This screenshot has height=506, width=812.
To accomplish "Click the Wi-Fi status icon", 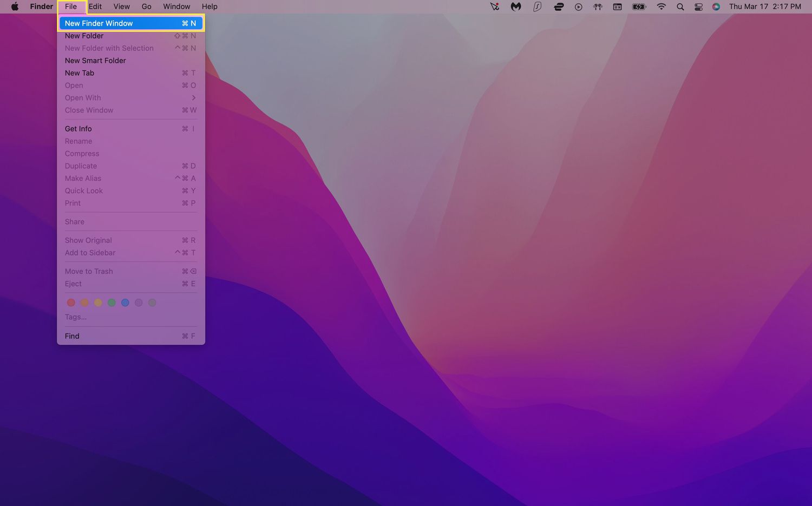I will point(661,6).
